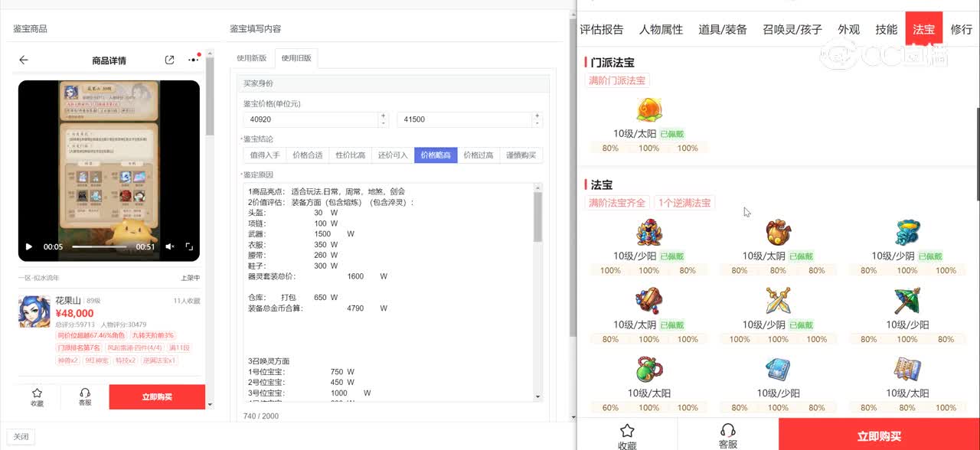
Task: Decrease the 41500 price with minus stepper
Action: click(x=537, y=123)
